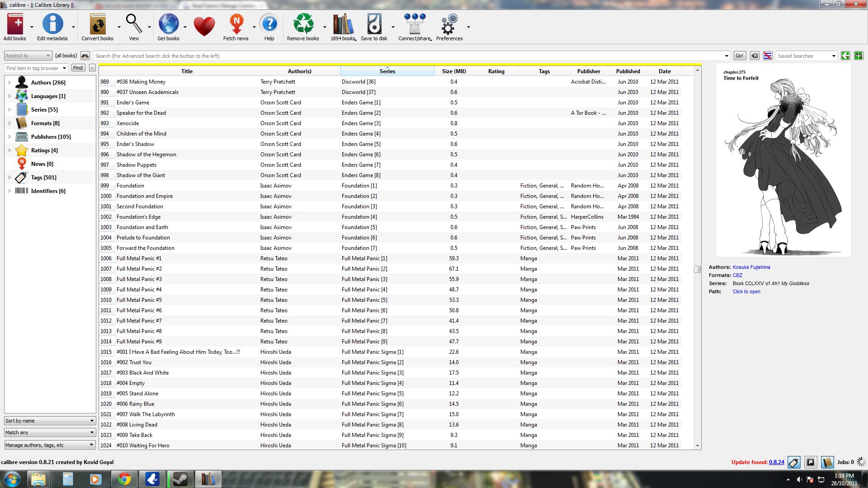Click the Save to disk icon

pyautogui.click(x=374, y=25)
